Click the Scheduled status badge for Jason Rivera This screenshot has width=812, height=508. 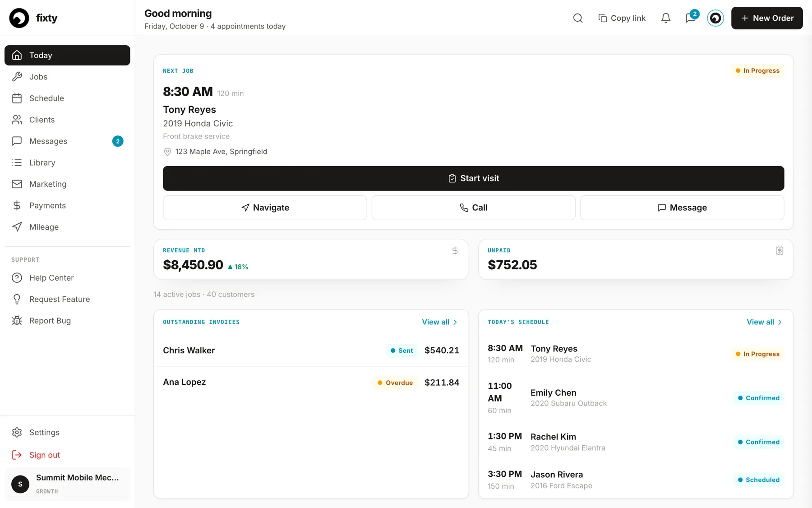(x=759, y=480)
